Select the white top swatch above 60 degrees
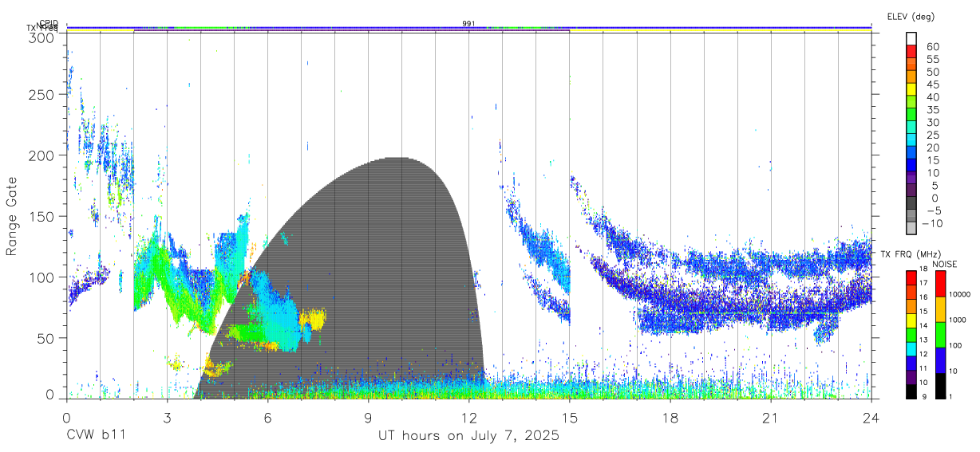 pyautogui.click(x=911, y=39)
